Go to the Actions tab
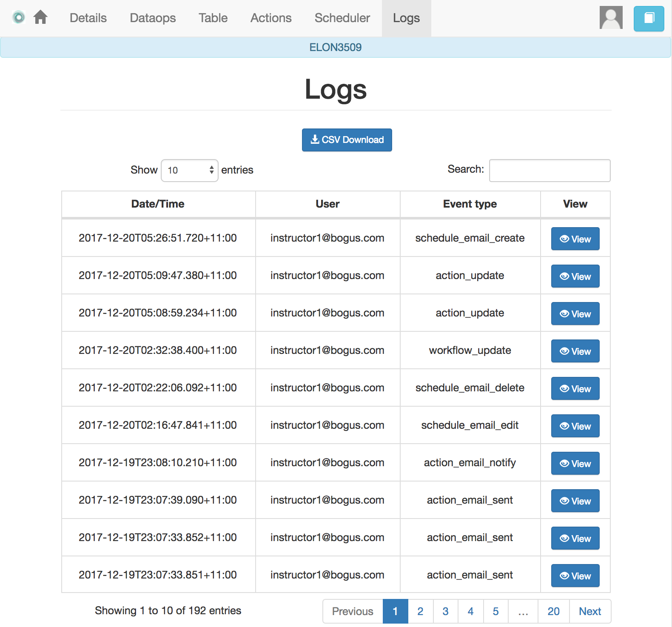 coord(271,18)
